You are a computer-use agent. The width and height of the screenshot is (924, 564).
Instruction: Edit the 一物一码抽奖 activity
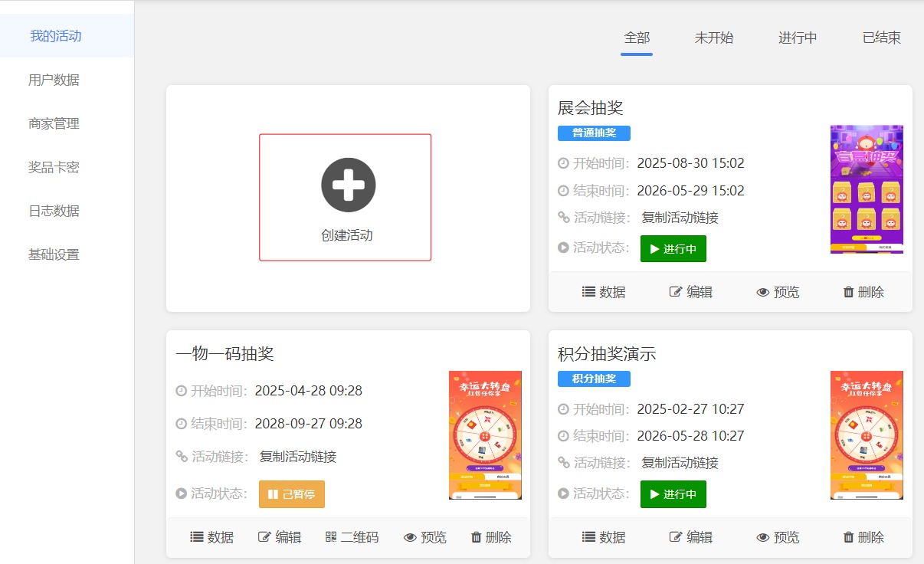[280, 537]
